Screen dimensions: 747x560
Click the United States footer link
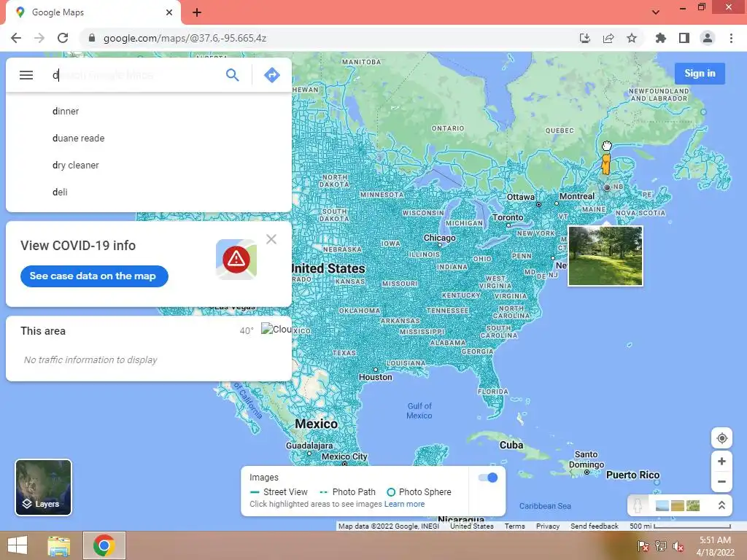(x=472, y=526)
